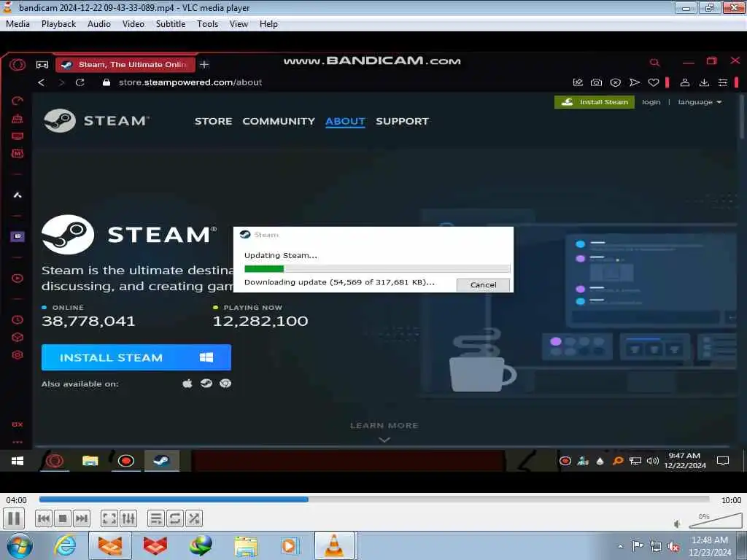The height and width of the screenshot is (560, 747).
Task: Open the recorded Windows Start button
Action: click(18, 461)
